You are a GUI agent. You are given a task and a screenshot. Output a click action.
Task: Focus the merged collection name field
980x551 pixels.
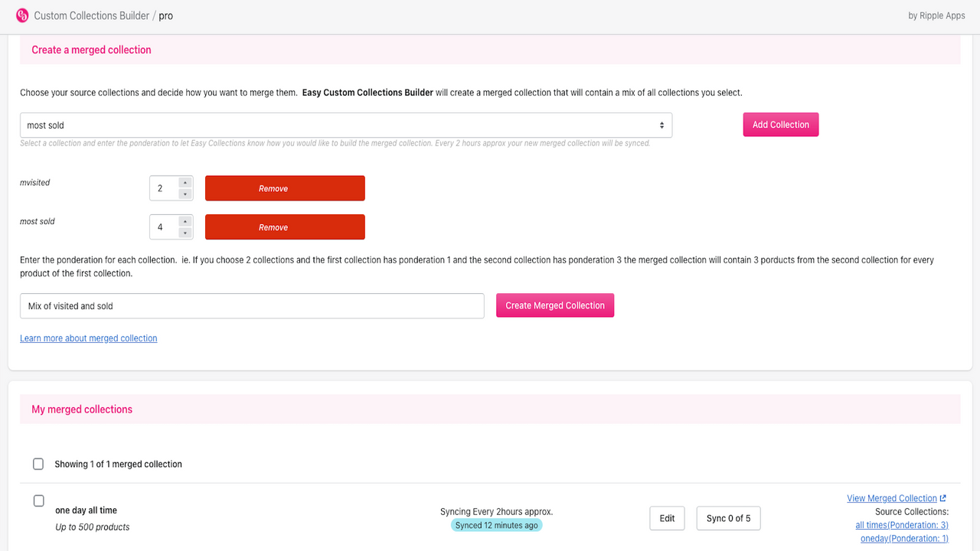[x=252, y=306]
